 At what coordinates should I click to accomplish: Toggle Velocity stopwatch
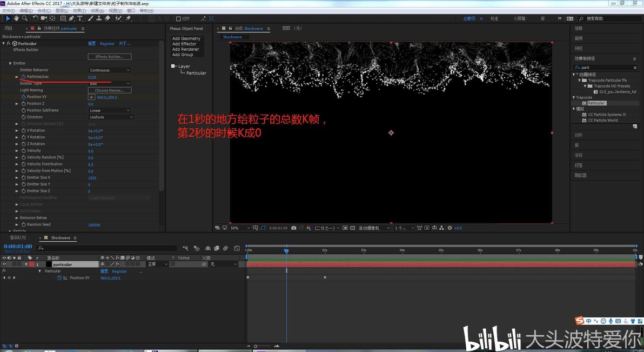(23, 150)
